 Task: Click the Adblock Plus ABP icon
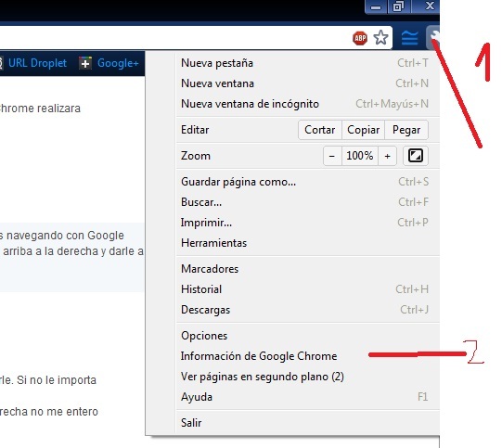pos(360,38)
